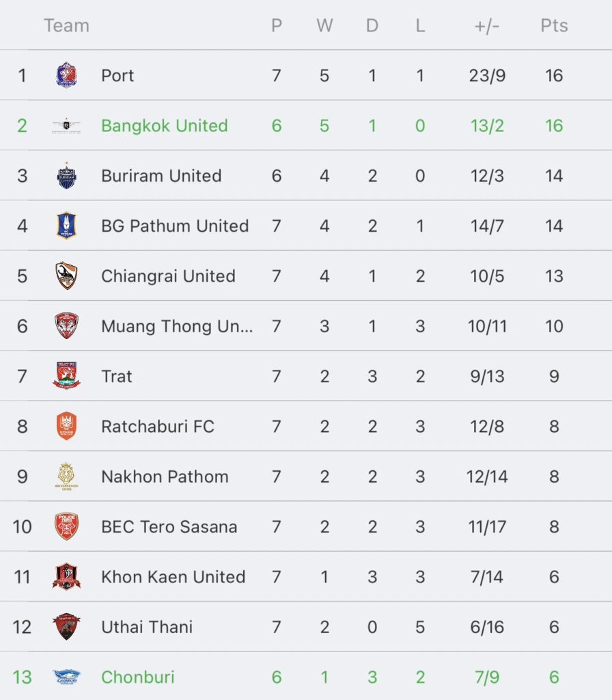Viewport: 612px width, 700px height.
Task: Tap the Muang Thong United logo
Action: pos(66,326)
